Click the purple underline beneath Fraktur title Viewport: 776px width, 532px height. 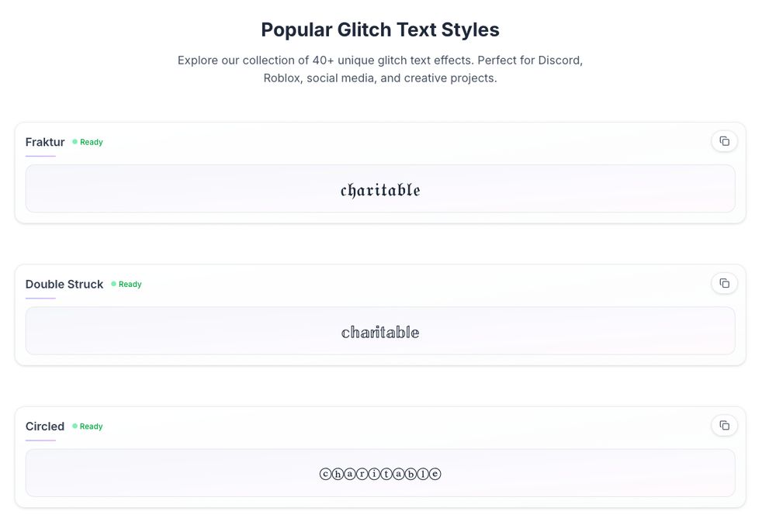click(x=40, y=156)
